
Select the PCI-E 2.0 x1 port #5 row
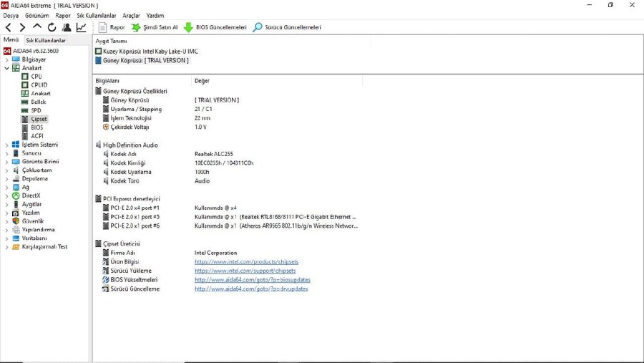(x=135, y=217)
